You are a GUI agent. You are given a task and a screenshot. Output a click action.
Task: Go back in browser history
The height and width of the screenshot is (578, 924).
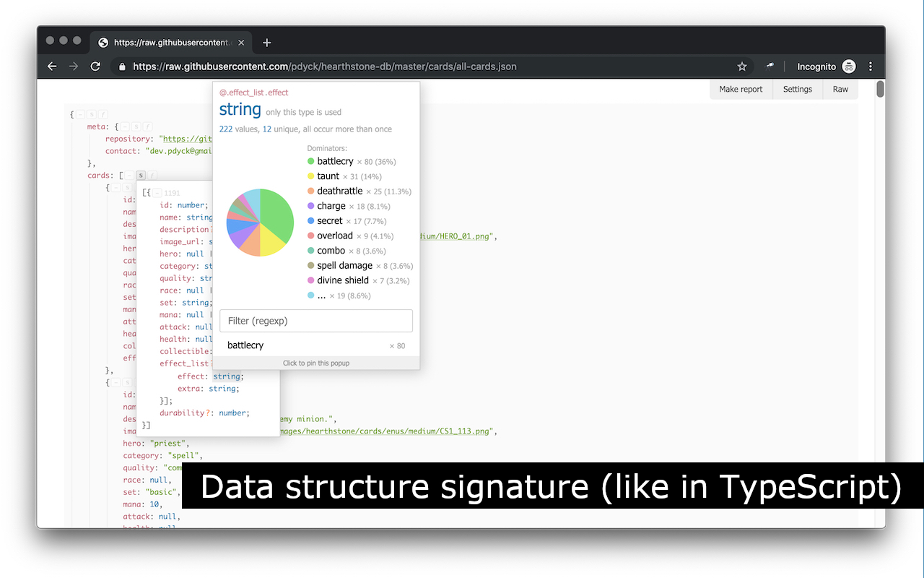pos(52,66)
